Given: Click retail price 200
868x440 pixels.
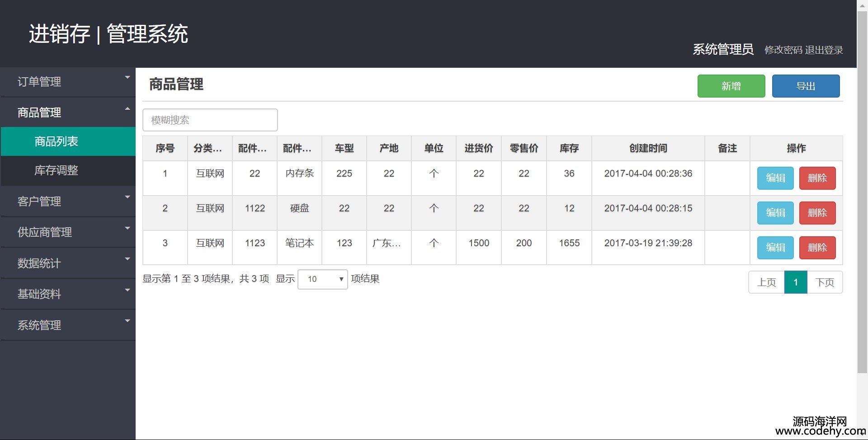Looking at the screenshot, I should point(524,243).
